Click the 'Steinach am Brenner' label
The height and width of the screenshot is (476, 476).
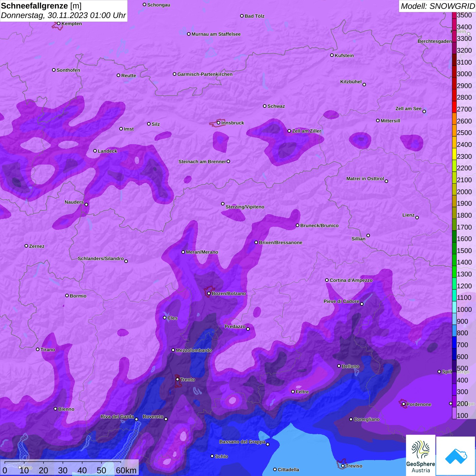click(202, 162)
